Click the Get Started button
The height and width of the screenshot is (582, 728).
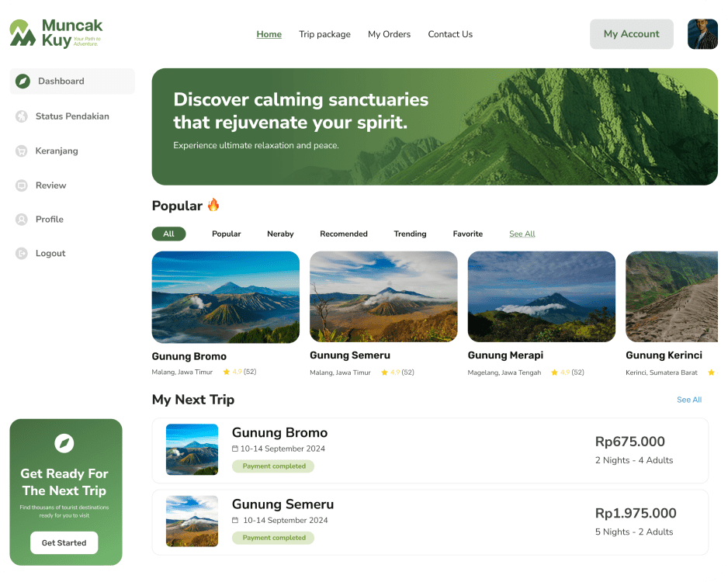(64, 542)
